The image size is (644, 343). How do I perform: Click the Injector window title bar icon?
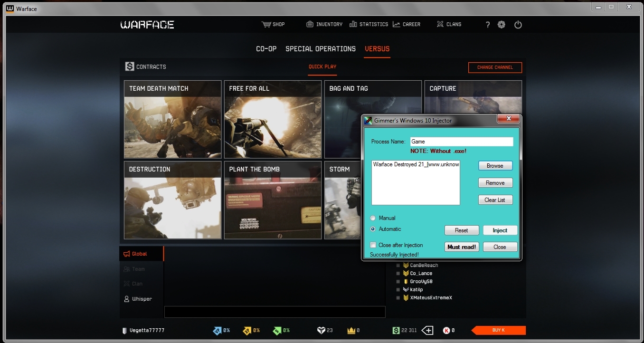point(368,120)
